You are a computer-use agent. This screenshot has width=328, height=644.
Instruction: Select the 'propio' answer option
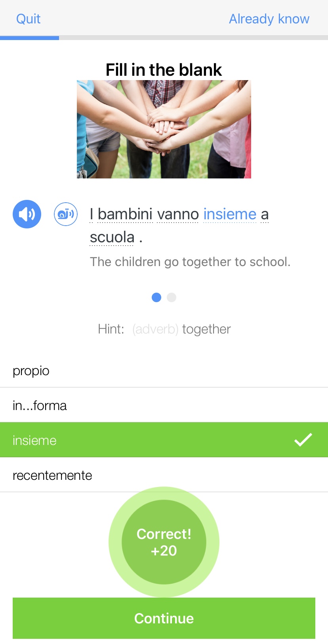point(31,371)
